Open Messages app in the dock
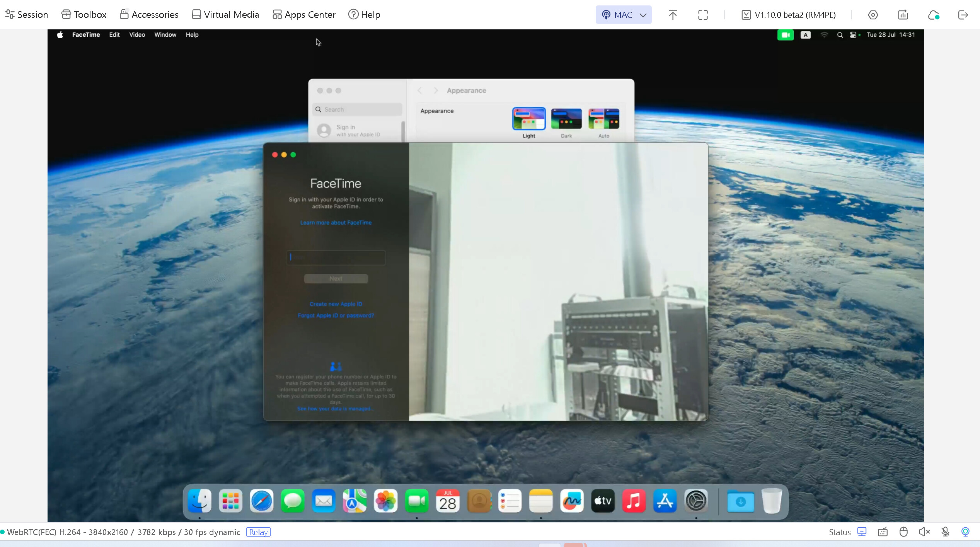980x547 pixels. tap(293, 501)
